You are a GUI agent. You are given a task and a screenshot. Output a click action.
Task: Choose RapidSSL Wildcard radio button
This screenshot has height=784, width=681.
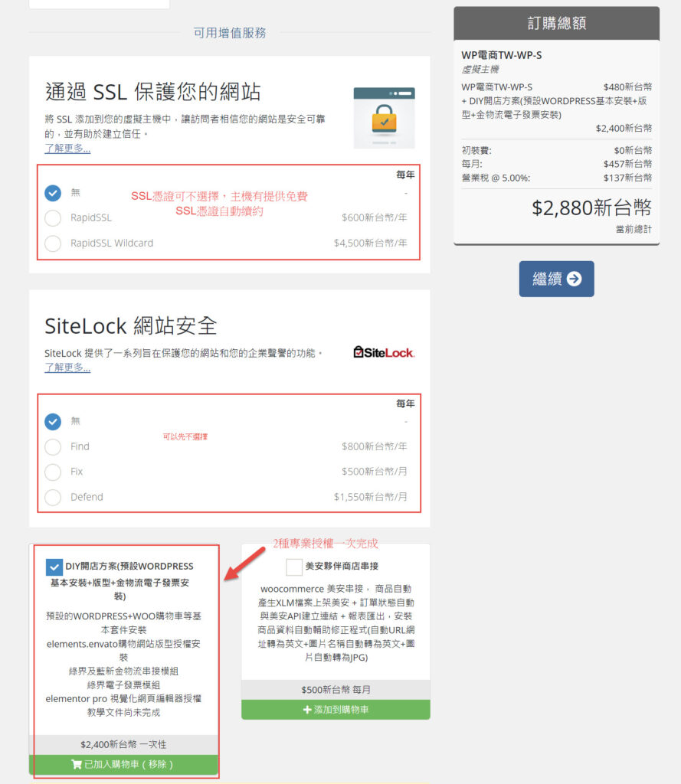point(53,243)
